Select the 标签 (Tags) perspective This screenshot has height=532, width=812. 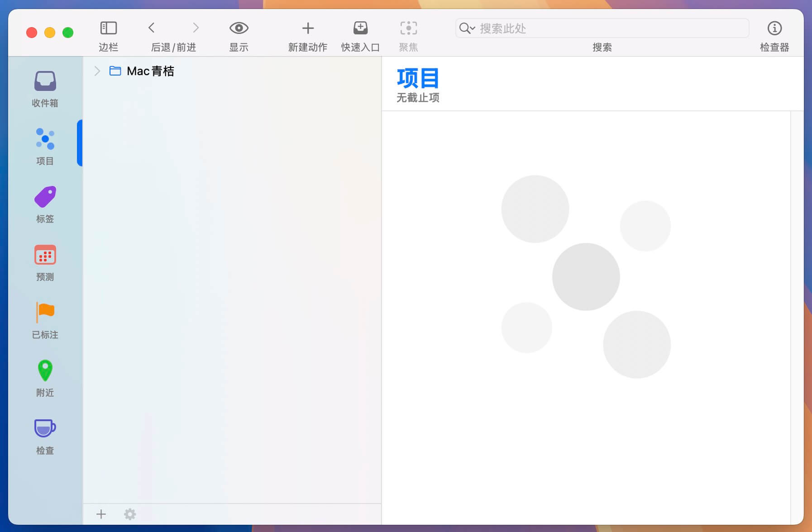click(x=45, y=204)
